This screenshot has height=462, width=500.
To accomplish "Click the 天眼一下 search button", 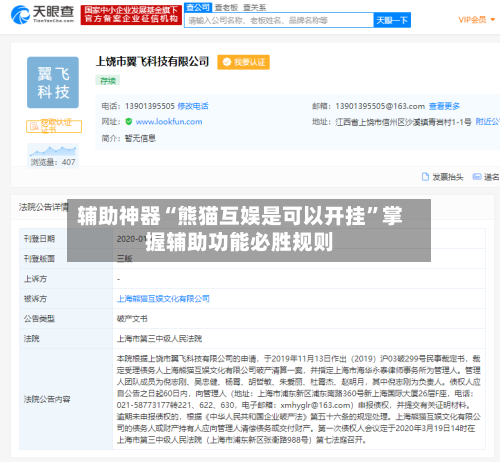I will (392, 20).
